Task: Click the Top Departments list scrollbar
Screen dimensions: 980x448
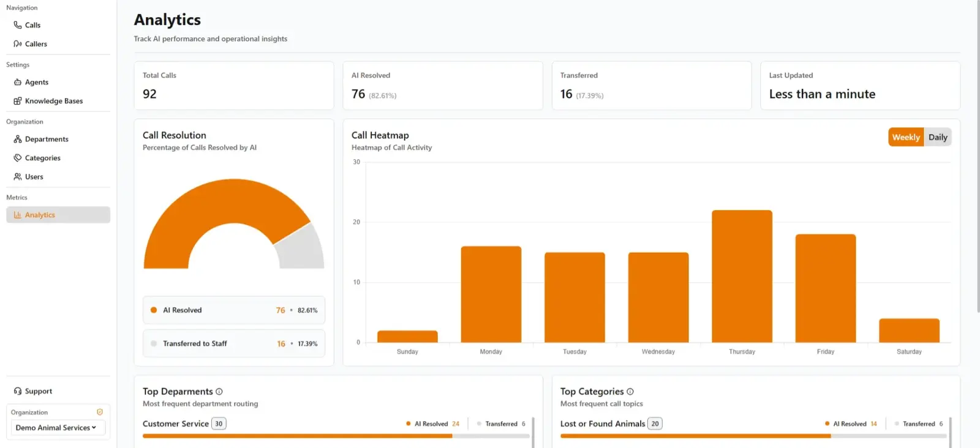Action: [x=533, y=433]
